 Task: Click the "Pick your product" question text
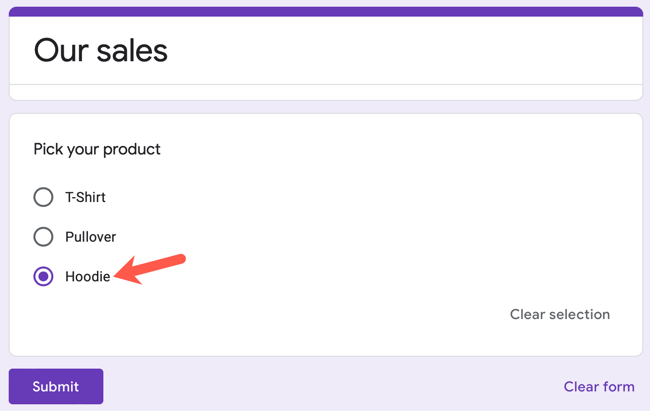tap(97, 149)
